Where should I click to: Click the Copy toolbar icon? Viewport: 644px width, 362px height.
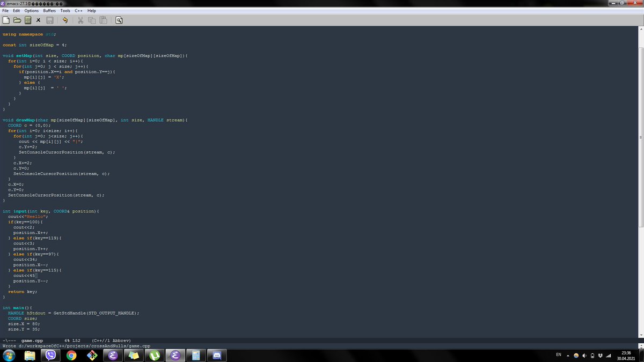pyautogui.click(x=92, y=20)
